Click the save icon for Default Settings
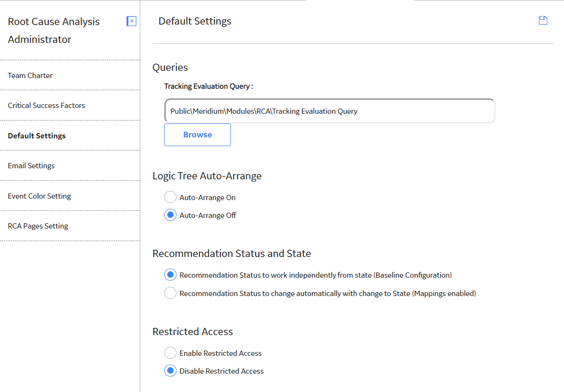The height and width of the screenshot is (392, 564). pyautogui.click(x=543, y=21)
